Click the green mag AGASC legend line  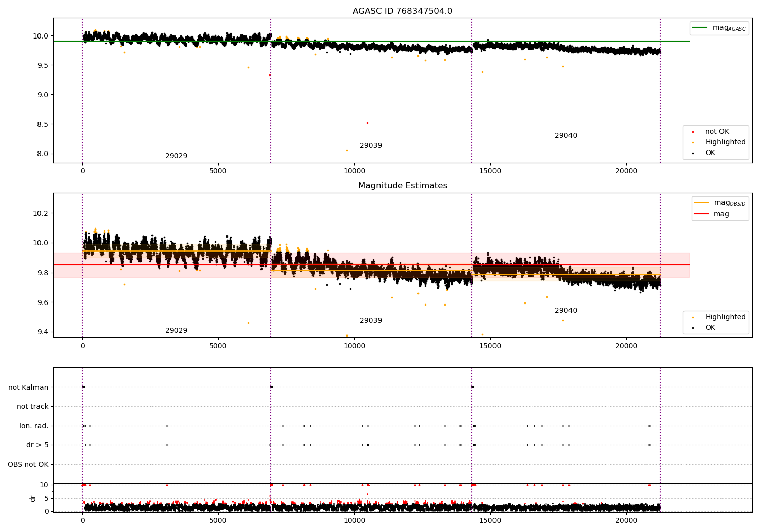700,28
